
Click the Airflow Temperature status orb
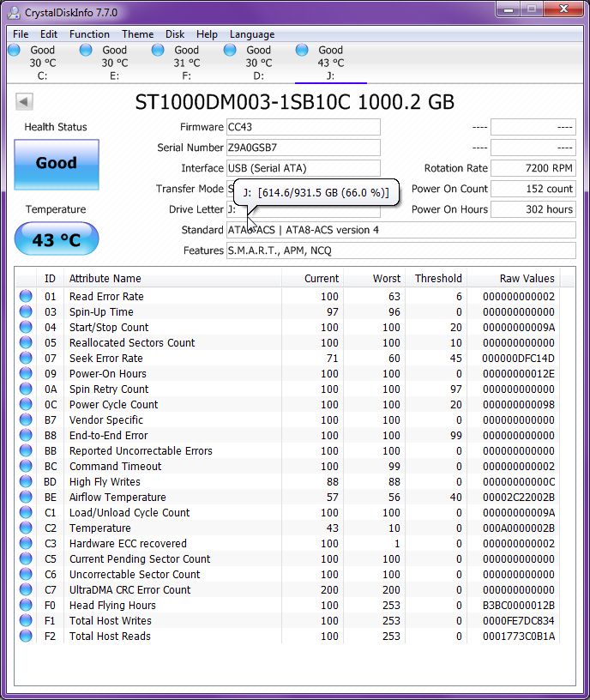[x=26, y=497]
